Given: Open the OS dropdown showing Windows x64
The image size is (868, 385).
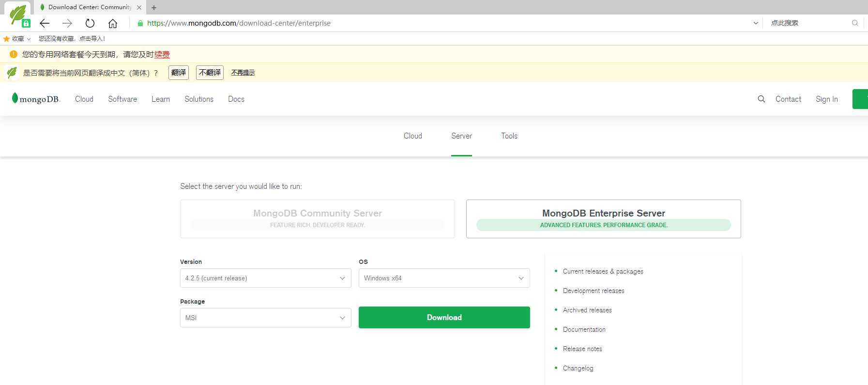Looking at the screenshot, I should click(x=444, y=278).
